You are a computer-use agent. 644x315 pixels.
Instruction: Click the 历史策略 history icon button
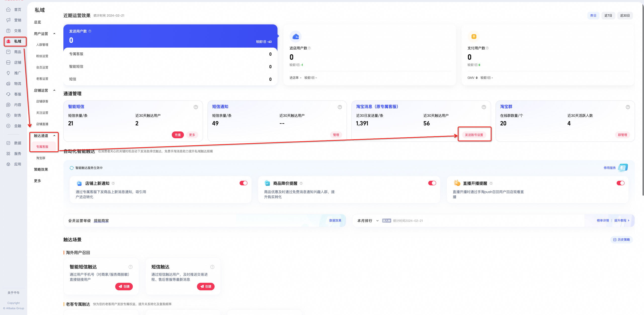[621, 240]
